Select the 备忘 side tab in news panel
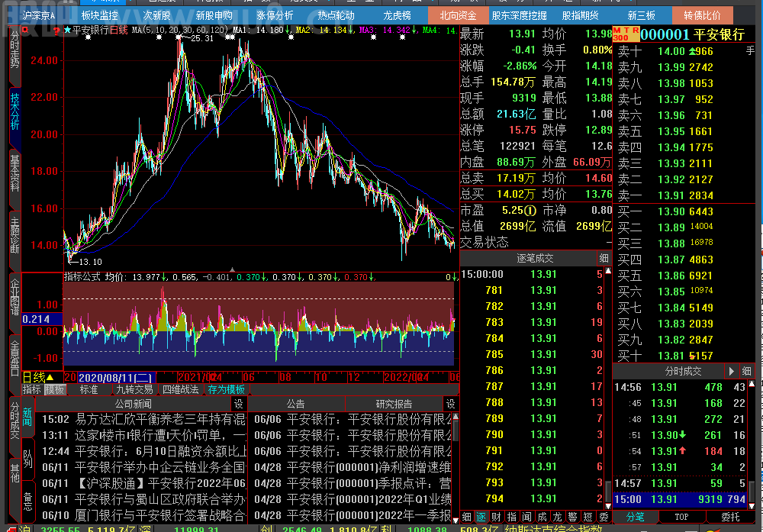 pyautogui.click(x=27, y=501)
